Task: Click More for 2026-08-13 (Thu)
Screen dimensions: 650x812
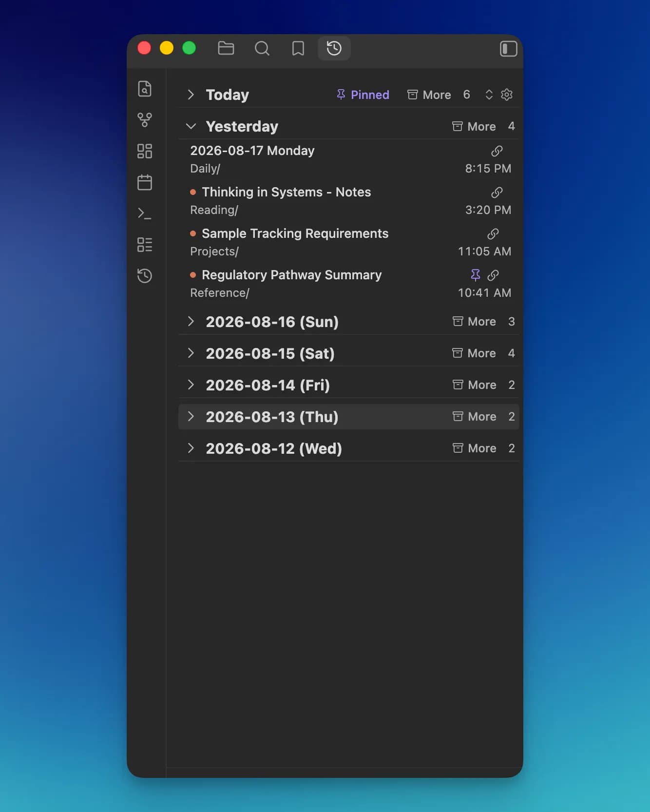Action: click(474, 416)
